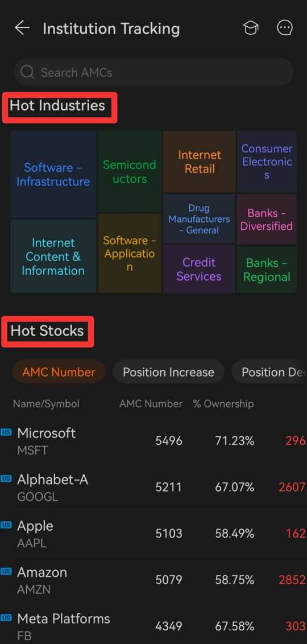Open the Consumer Electronics tile
This screenshot has height=644, width=307.
pos(267,162)
